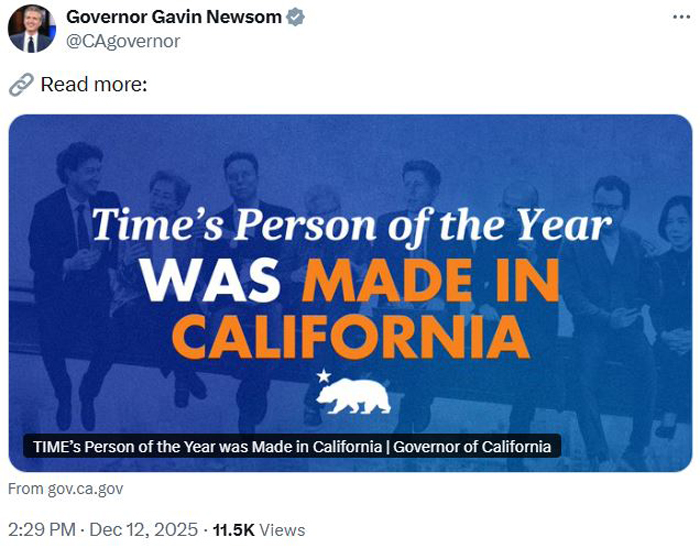This screenshot has height=548, width=700.
Task: Click the "Views" label beside the count
Action: 286,530
